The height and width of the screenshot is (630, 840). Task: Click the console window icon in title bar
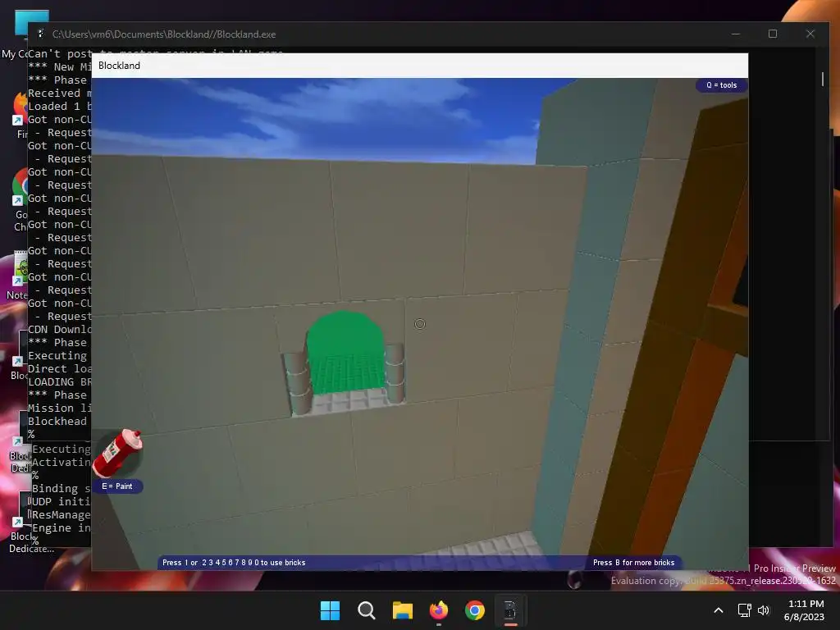[x=41, y=34]
